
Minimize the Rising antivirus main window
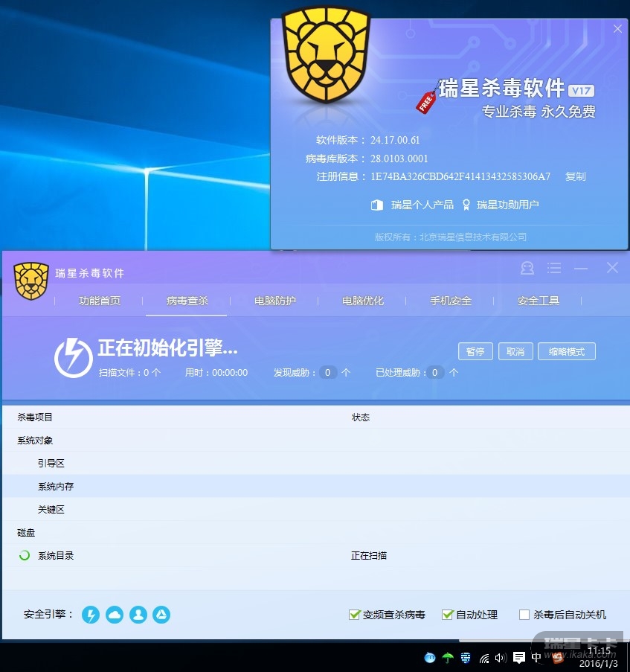pyautogui.click(x=581, y=269)
